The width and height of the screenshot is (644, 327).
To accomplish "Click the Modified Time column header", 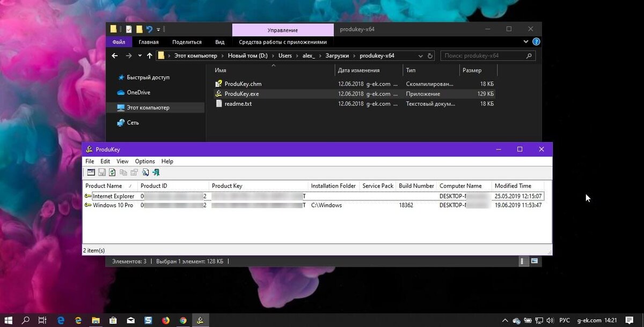I will pyautogui.click(x=518, y=186).
